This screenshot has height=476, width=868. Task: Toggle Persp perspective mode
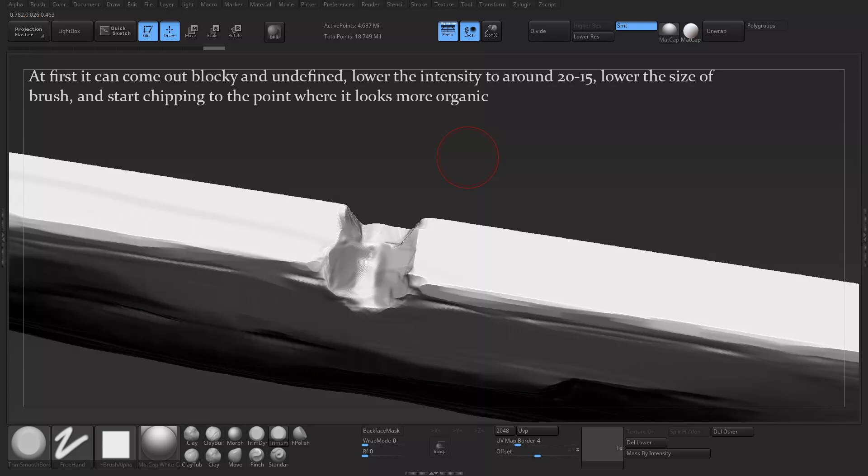pos(448,31)
